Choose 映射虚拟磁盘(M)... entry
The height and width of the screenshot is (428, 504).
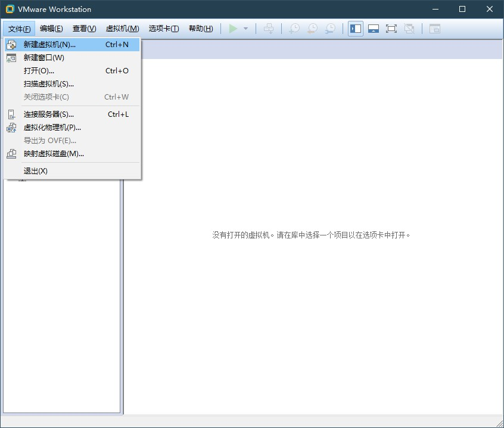coord(72,154)
